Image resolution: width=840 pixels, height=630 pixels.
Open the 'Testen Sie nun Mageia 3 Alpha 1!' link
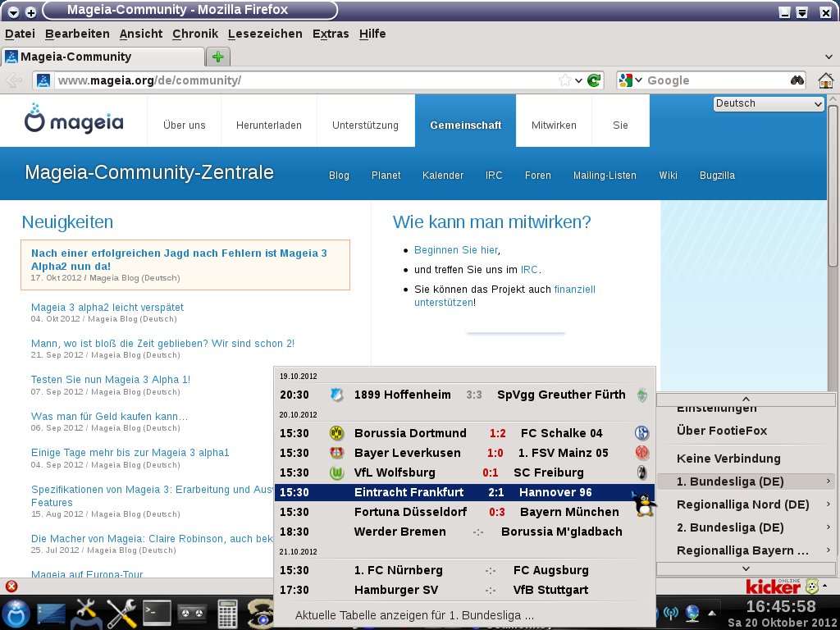click(111, 380)
